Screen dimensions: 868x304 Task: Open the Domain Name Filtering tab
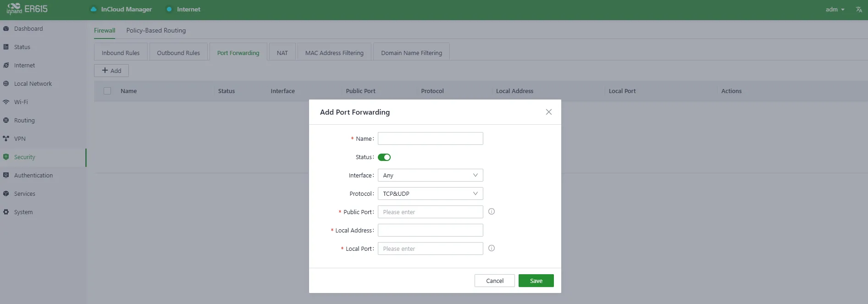point(411,53)
